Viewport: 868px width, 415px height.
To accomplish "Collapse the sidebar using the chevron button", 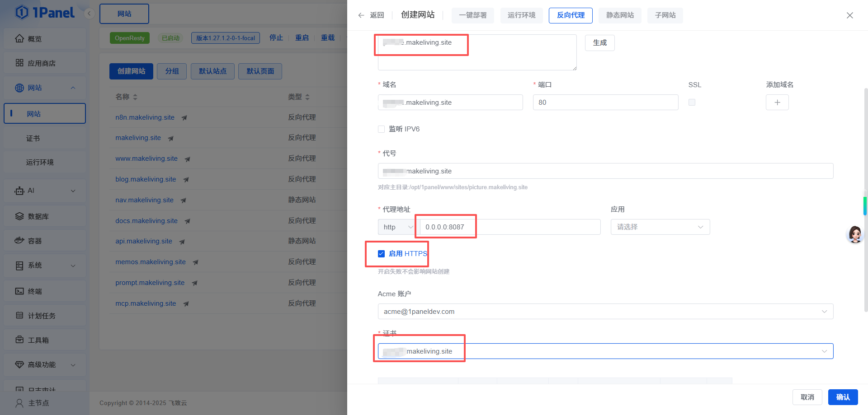I will tap(89, 14).
